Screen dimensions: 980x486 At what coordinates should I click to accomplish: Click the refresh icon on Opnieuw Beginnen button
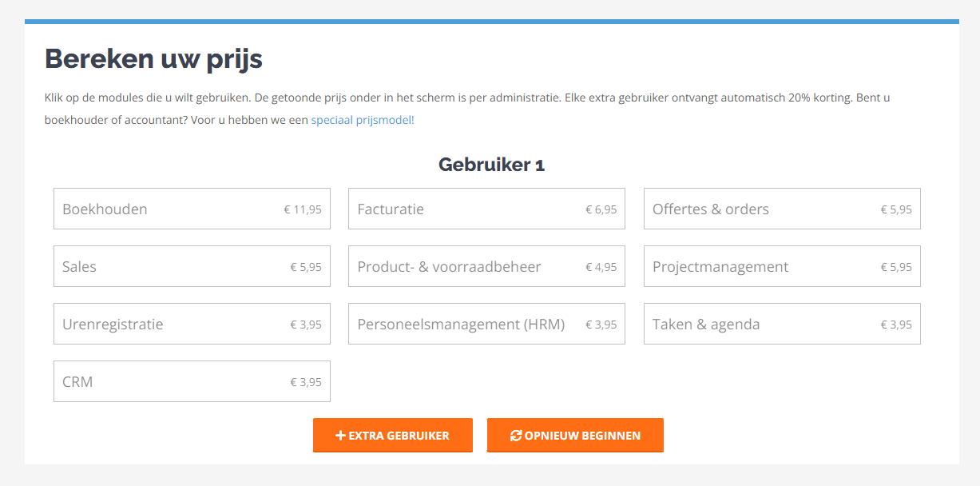(515, 435)
